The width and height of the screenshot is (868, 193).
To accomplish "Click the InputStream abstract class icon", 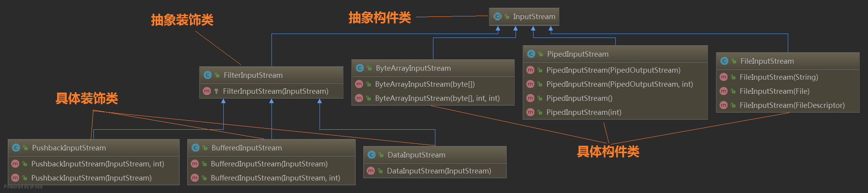I will pyautogui.click(x=498, y=16).
